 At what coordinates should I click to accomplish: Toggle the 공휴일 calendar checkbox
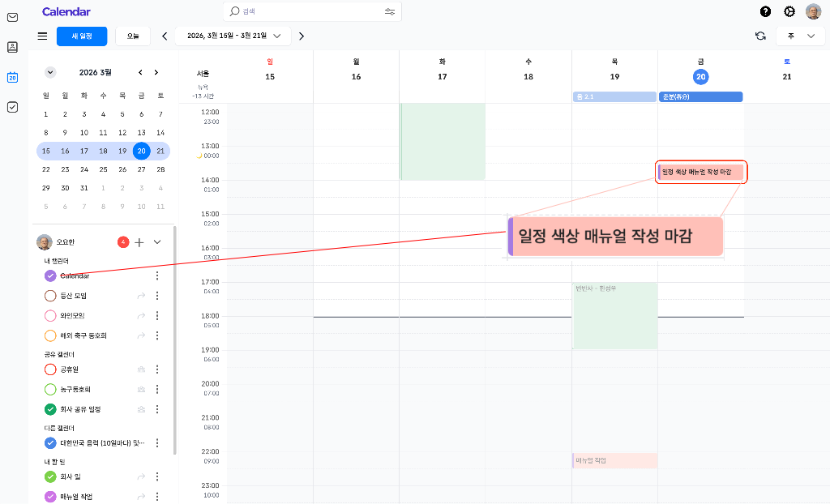[50, 369]
